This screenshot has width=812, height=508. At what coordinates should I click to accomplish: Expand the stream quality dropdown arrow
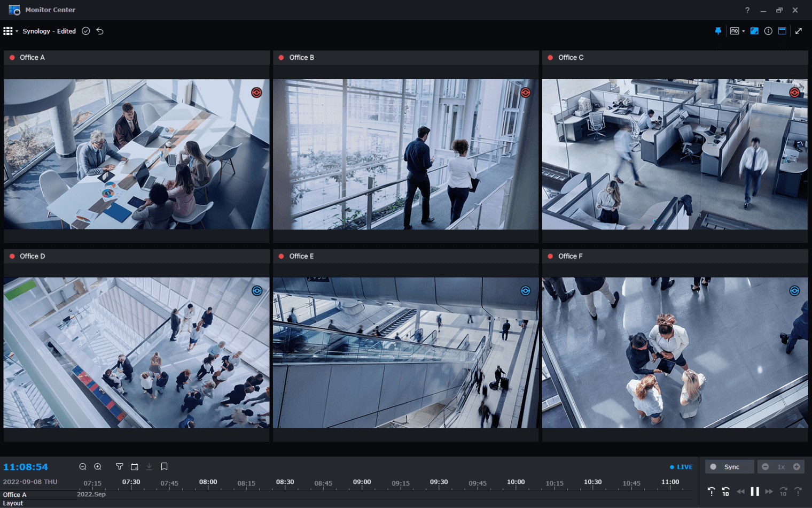coord(744,31)
